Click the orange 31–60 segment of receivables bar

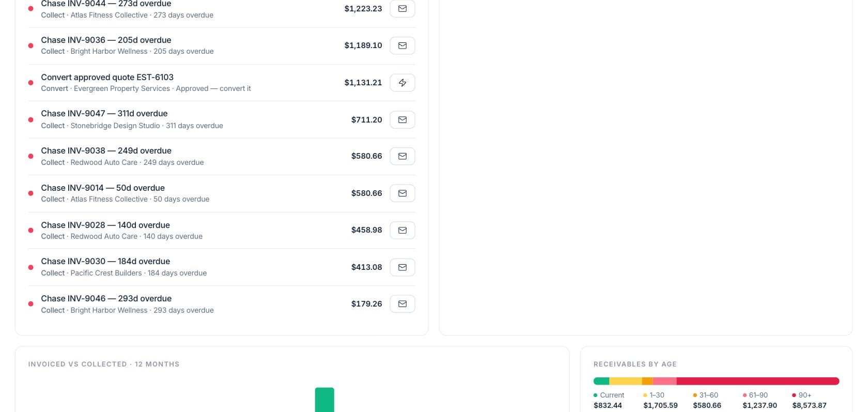coord(647,381)
